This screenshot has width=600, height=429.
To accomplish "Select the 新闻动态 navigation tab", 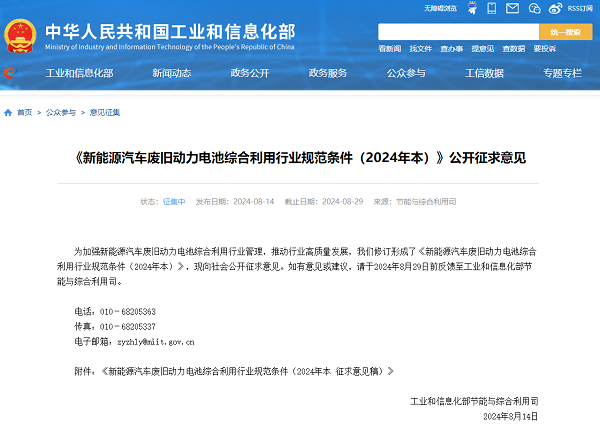I will [x=172, y=73].
